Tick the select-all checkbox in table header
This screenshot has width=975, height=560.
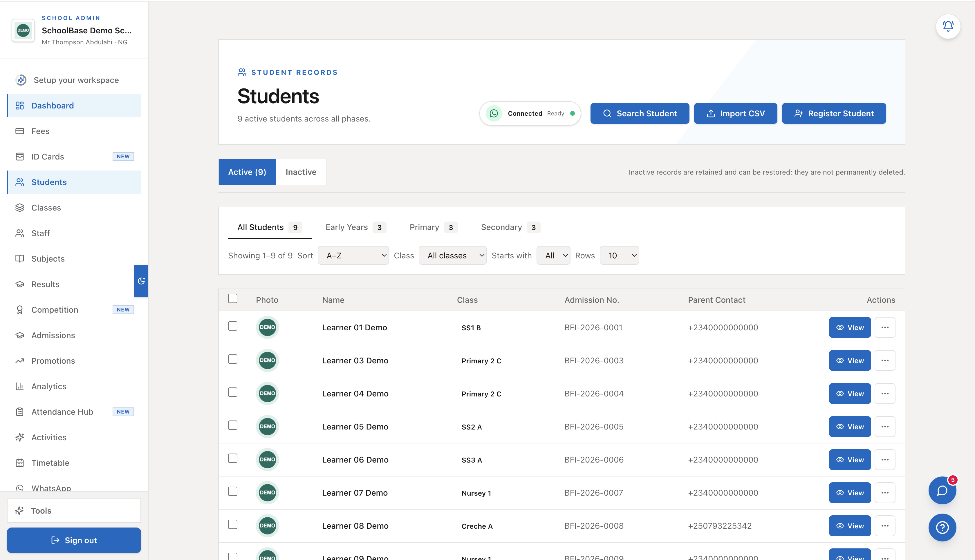point(233,298)
